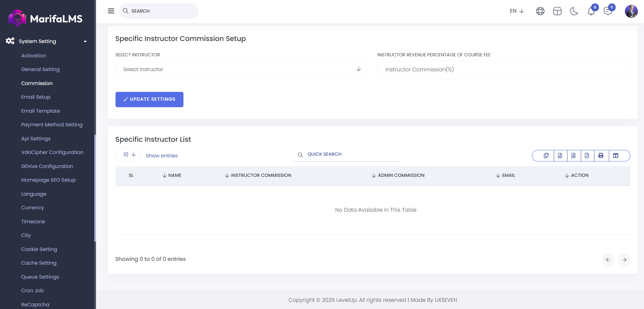Open Email Setup in the sidebar

tap(36, 97)
